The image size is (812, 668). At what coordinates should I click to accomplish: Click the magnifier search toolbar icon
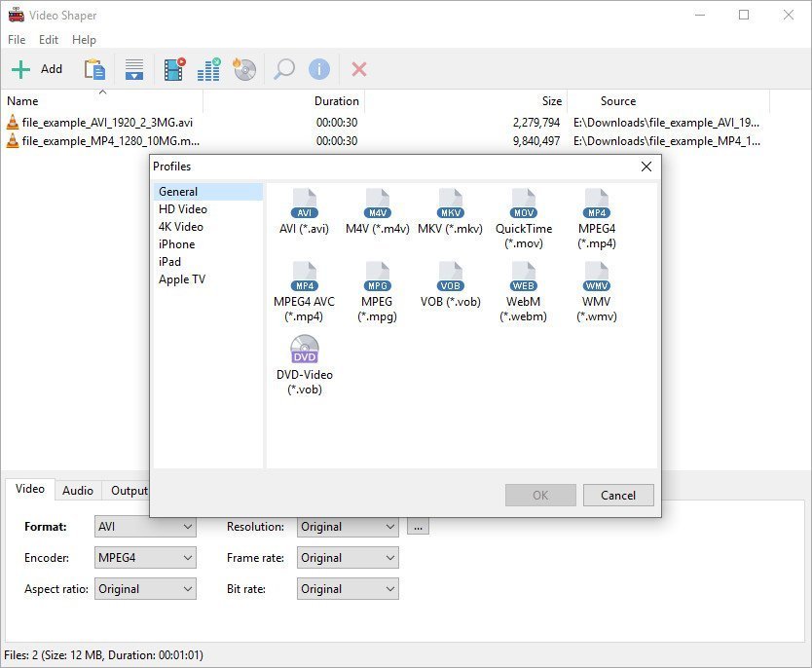pyautogui.click(x=283, y=69)
